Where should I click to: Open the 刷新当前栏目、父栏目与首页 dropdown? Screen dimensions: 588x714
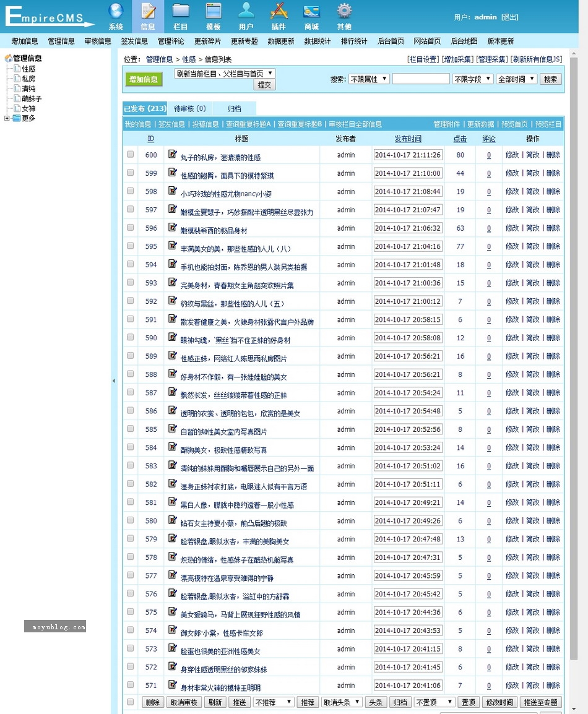tap(225, 73)
